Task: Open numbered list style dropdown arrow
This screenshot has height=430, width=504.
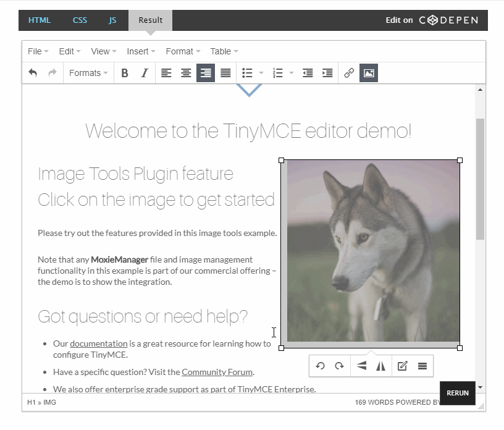Action: pos(292,73)
